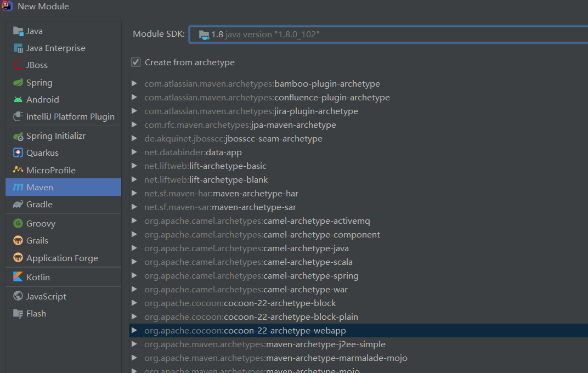Screen dimensions: 588x373
Task: Select the camel-archetype-spring archetype
Action: 310,276
